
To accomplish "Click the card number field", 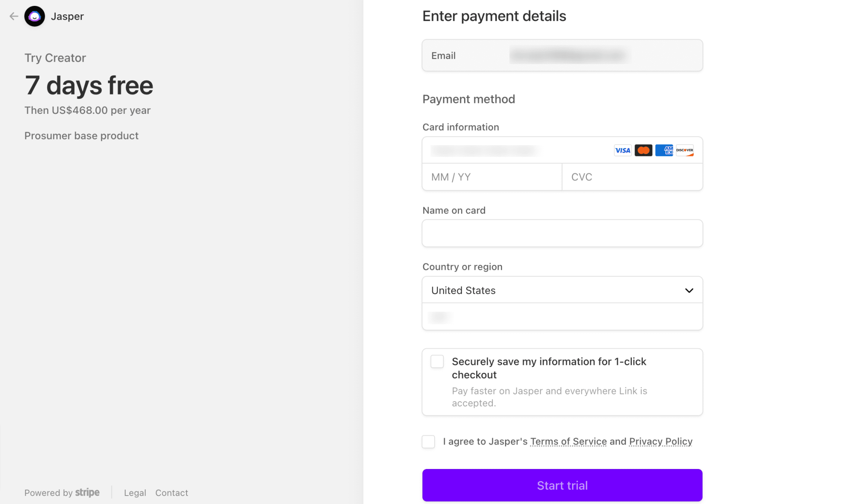I will [x=515, y=151].
